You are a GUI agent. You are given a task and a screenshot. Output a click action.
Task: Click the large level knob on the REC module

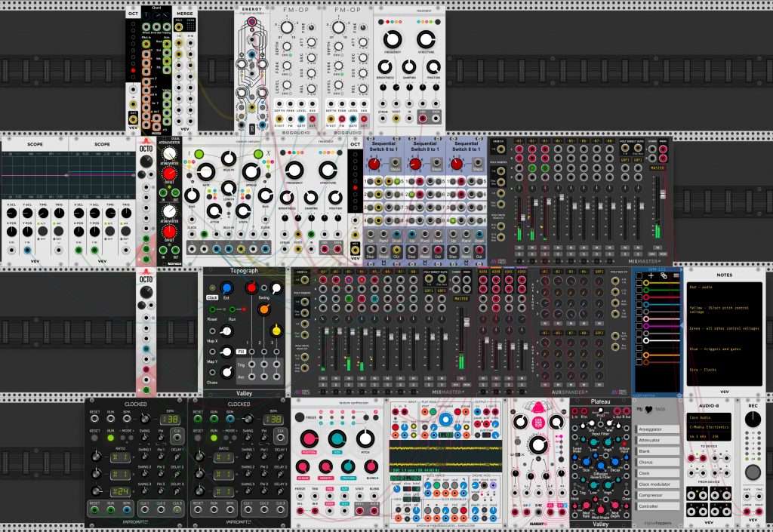pyautogui.click(x=753, y=420)
